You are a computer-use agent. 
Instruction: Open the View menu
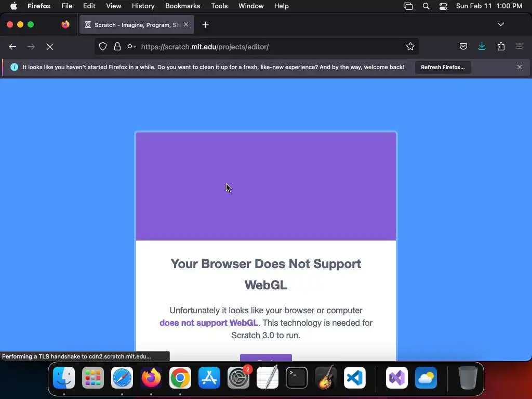pyautogui.click(x=113, y=6)
